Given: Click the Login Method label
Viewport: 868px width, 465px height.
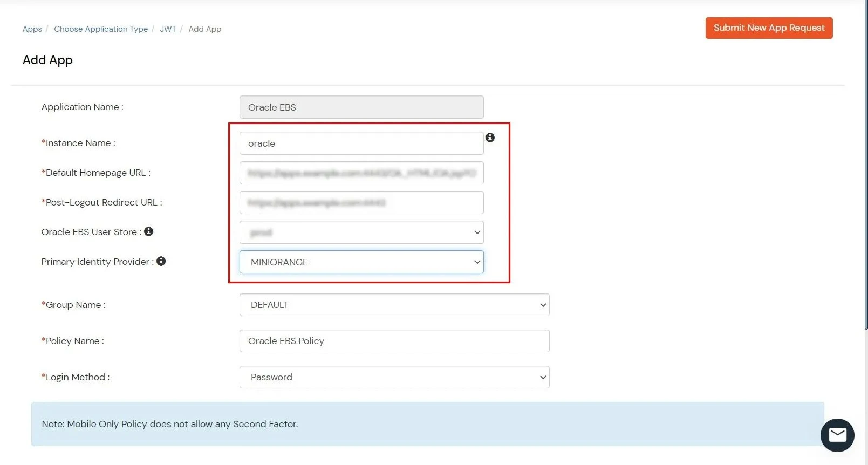Looking at the screenshot, I should [76, 377].
